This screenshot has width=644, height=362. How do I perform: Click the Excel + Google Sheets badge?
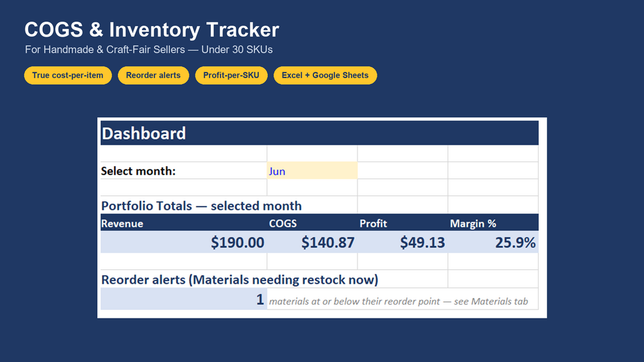coord(325,76)
